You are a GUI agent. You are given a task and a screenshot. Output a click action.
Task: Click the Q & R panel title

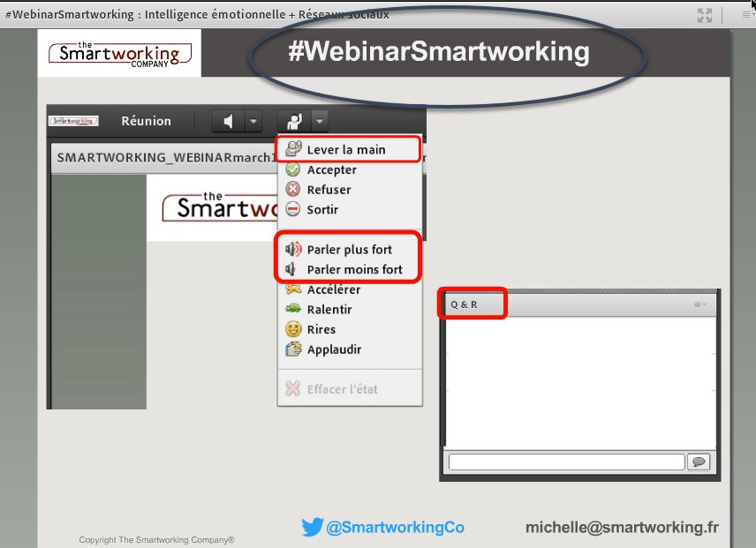[x=464, y=304]
